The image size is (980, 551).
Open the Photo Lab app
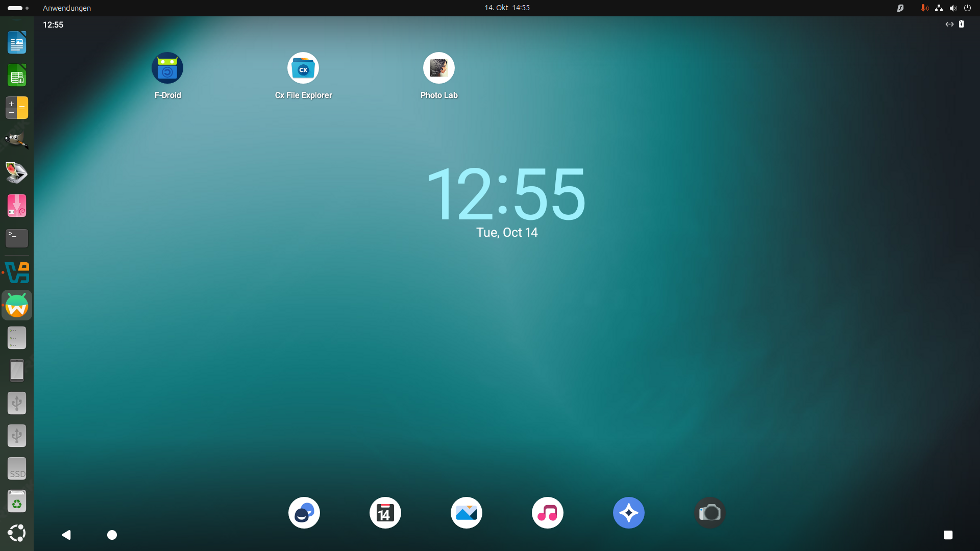point(439,68)
